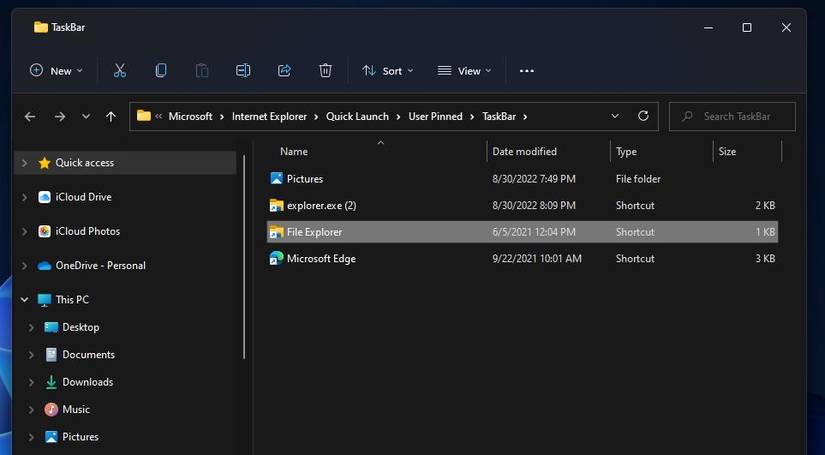This screenshot has height=455, width=825.
Task: Open Downloads in the navigation pane
Action: (87, 382)
